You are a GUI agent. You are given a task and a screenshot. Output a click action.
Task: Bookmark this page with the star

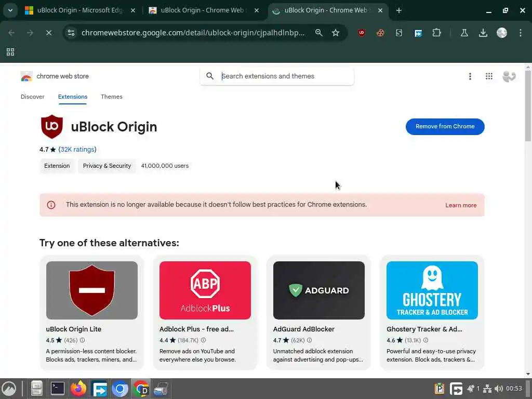[336, 33]
